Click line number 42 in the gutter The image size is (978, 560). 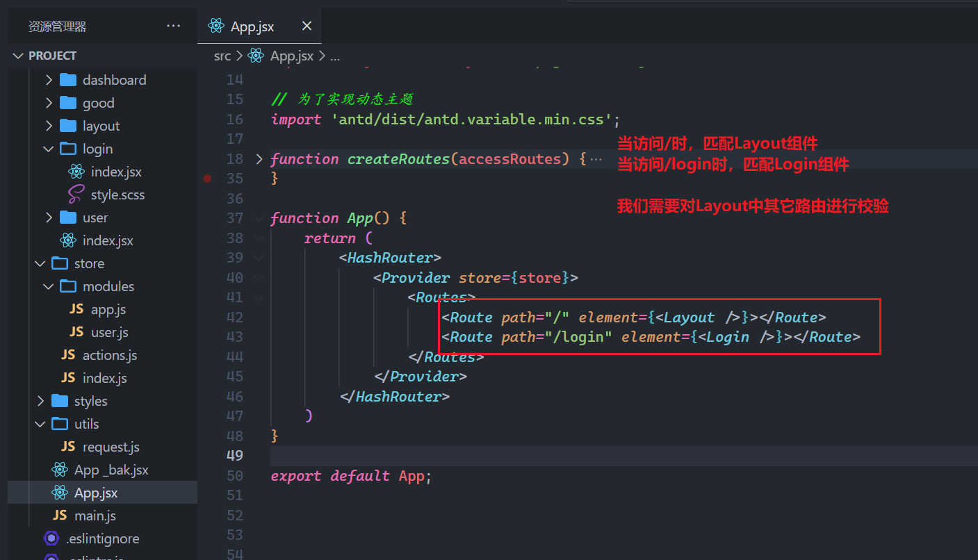(235, 318)
